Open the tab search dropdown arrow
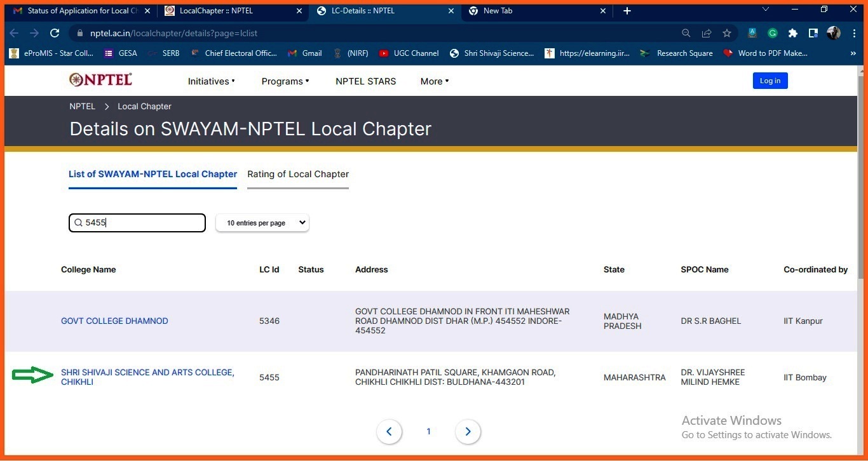The width and height of the screenshot is (868, 461). tap(766, 10)
